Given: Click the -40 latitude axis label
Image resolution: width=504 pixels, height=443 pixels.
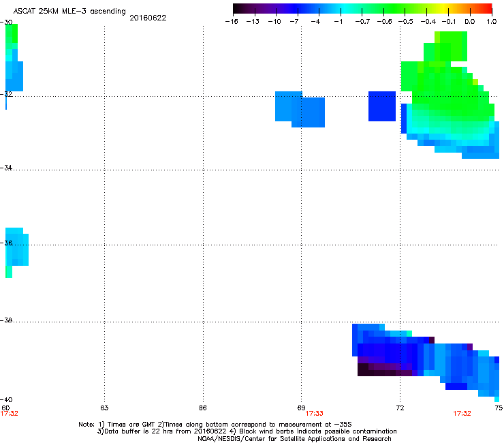Looking at the screenshot, I should point(6,399).
